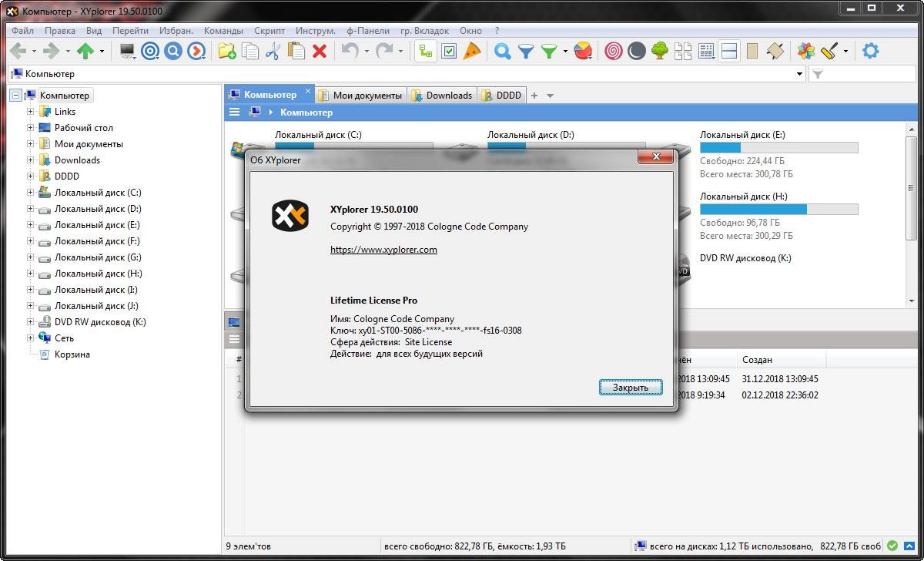Switch to the Мои документы tab
The image size is (924, 561).
pyautogui.click(x=360, y=95)
